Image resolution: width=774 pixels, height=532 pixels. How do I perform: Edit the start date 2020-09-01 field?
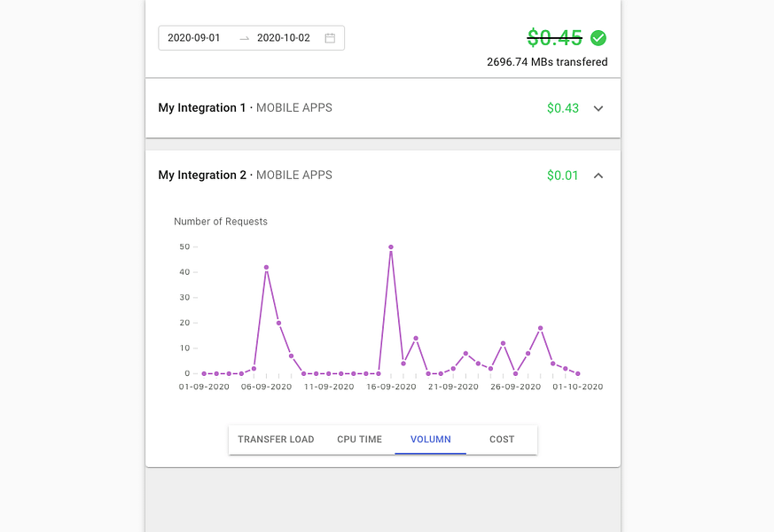click(x=193, y=38)
